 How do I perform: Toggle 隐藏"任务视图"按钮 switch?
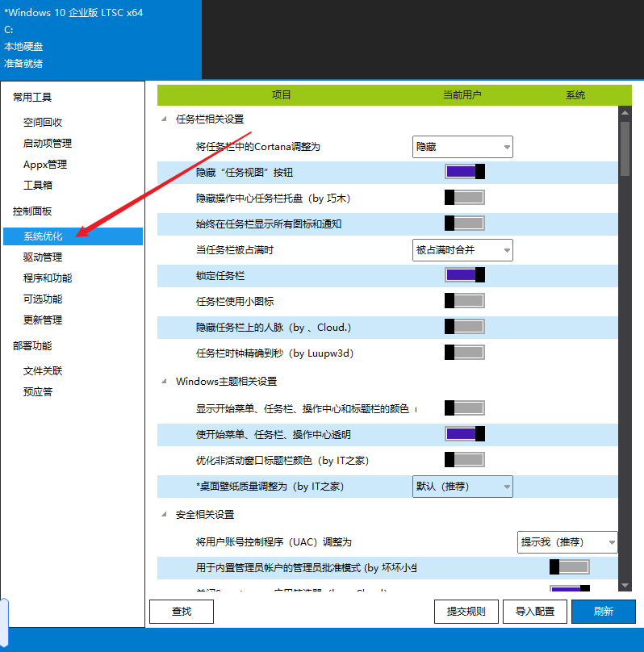[x=464, y=172]
